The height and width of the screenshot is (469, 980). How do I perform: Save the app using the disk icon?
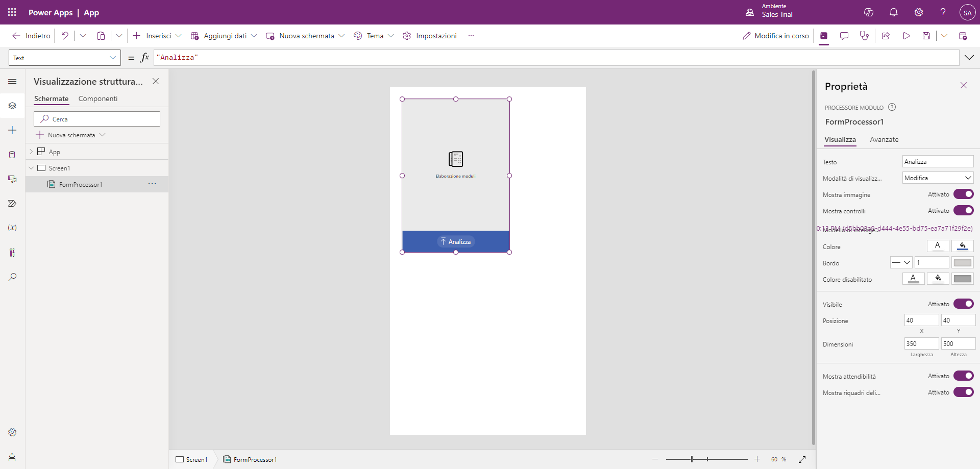click(x=926, y=36)
